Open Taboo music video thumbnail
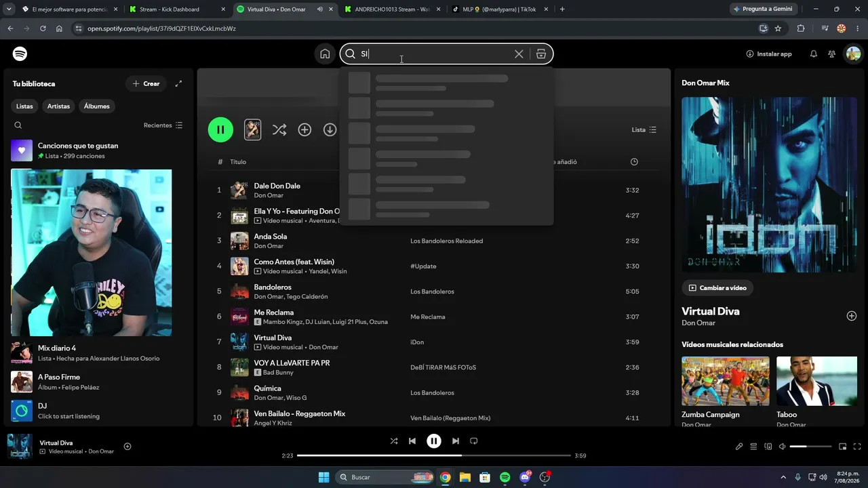The height and width of the screenshot is (488, 868). pyautogui.click(x=816, y=381)
